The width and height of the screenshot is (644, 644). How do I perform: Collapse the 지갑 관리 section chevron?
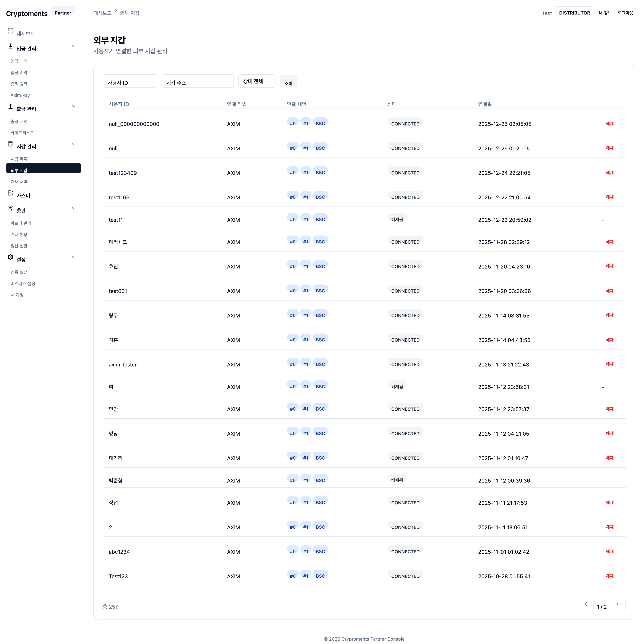74,144
